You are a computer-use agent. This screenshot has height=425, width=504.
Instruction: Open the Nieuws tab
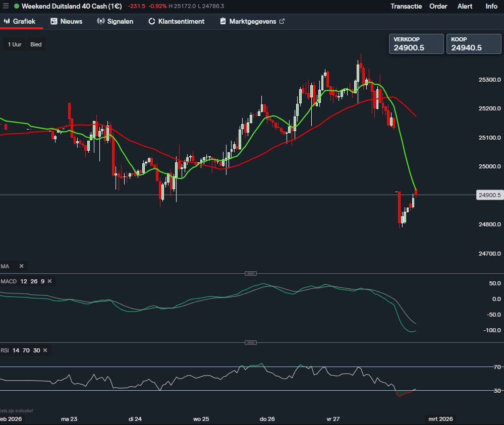point(67,22)
